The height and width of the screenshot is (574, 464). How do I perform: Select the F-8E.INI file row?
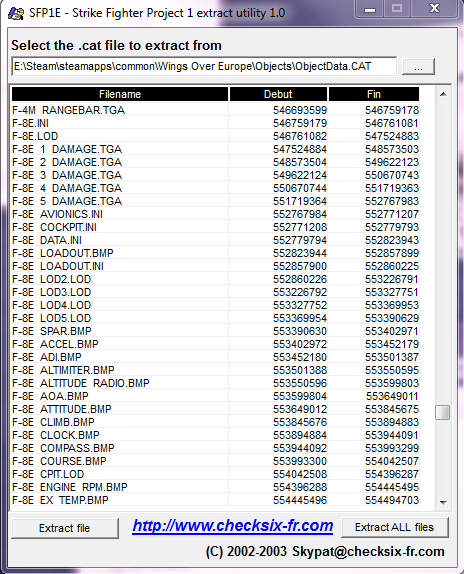215,123
